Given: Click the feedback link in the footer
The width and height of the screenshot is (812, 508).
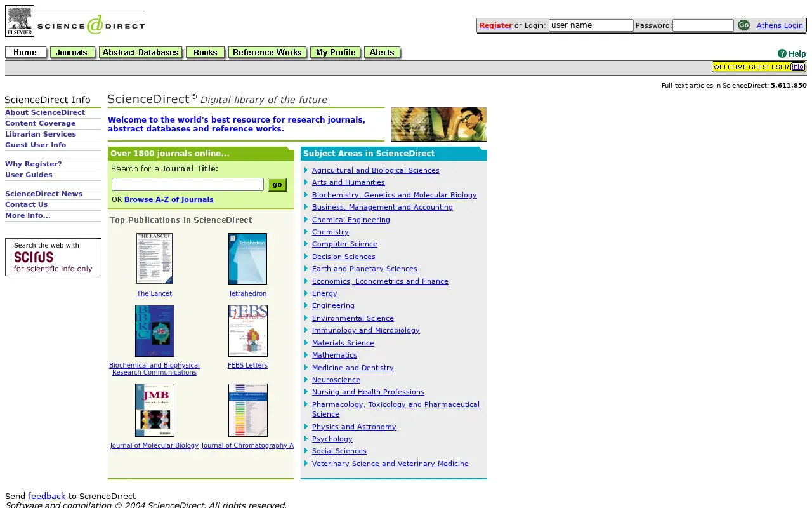Looking at the screenshot, I should click(x=47, y=496).
